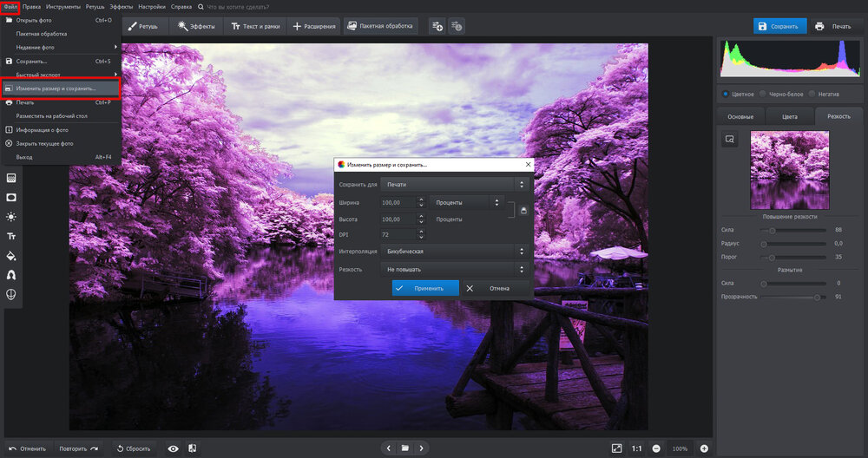Select the gradient filter tool in left sidebar
Screen dimensions: 868x458
pos(12,178)
